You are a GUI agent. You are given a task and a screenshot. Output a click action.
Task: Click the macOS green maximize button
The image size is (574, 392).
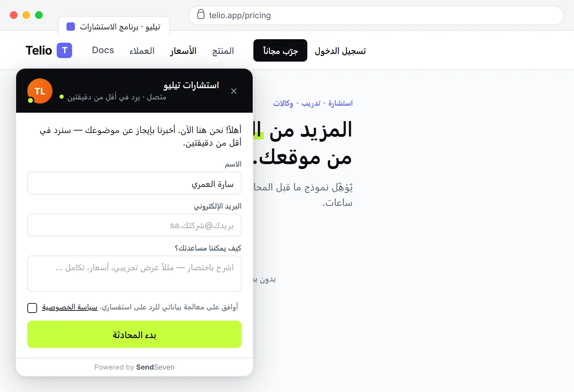coord(39,15)
